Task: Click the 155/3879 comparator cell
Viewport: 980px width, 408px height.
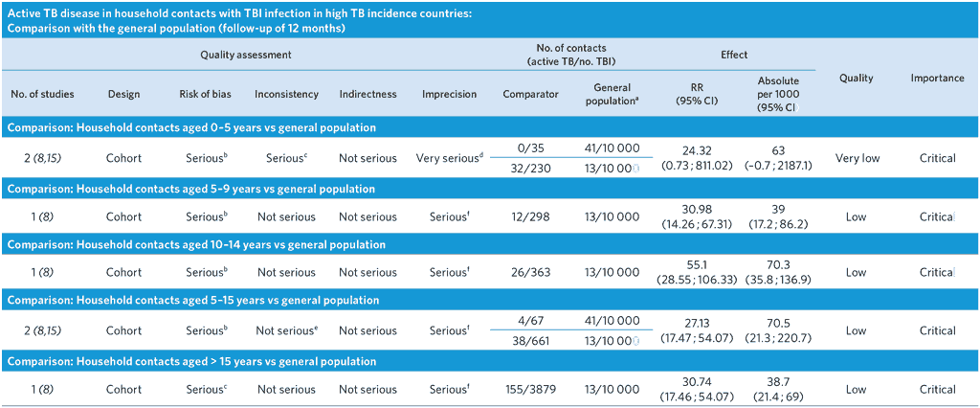Action: tap(529, 390)
